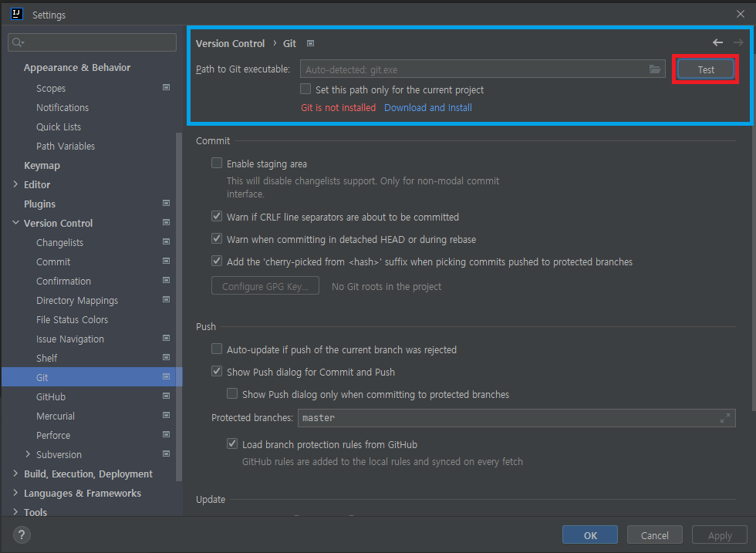Click the Test button for Git executable
The height and width of the screenshot is (553, 756).
click(706, 69)
